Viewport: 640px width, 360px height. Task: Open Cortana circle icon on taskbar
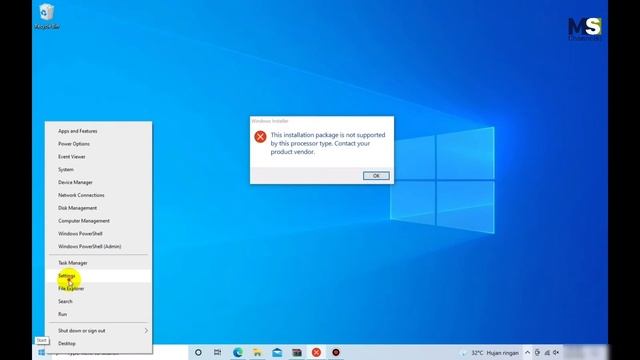tap(198, 352)
